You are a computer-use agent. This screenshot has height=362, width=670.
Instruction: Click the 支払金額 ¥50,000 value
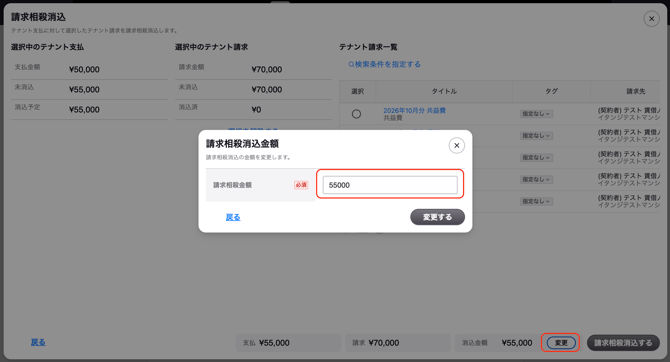84,69
